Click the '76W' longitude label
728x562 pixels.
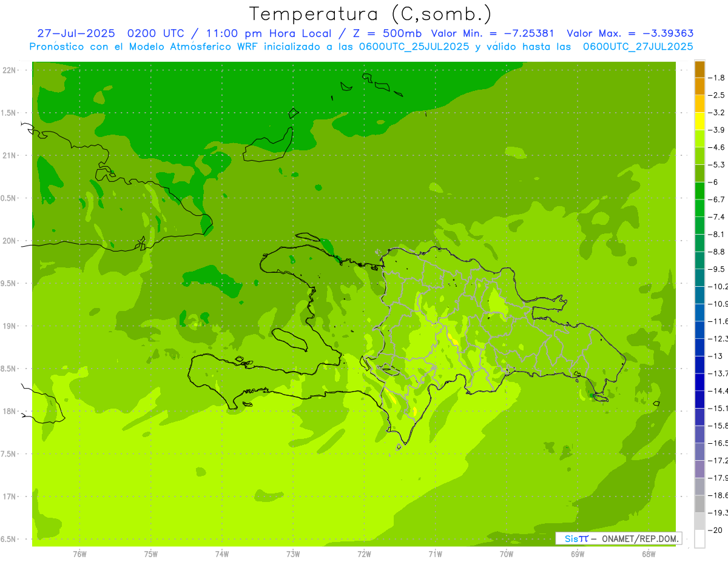coord(79,554)
